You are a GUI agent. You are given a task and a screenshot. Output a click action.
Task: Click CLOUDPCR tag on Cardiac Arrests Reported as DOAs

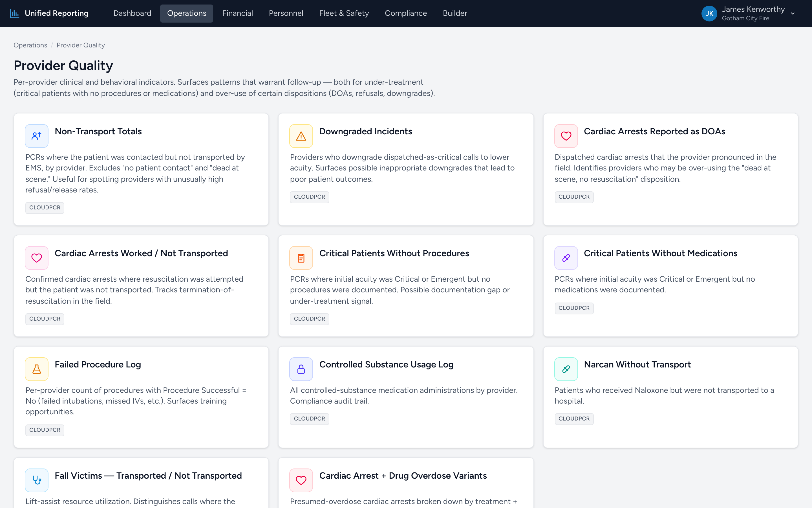(574, 197)
